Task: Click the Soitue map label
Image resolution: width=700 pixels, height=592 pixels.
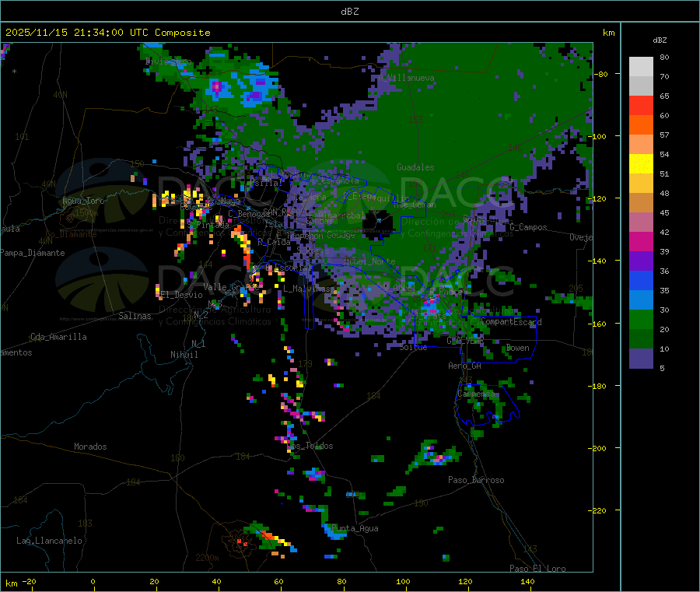Action: click(413, 347)
